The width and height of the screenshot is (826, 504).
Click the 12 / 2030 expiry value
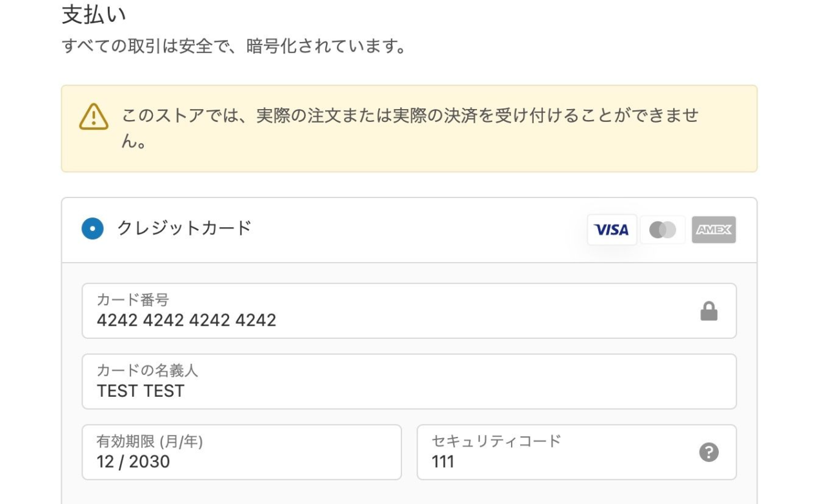tap(134, 462)
